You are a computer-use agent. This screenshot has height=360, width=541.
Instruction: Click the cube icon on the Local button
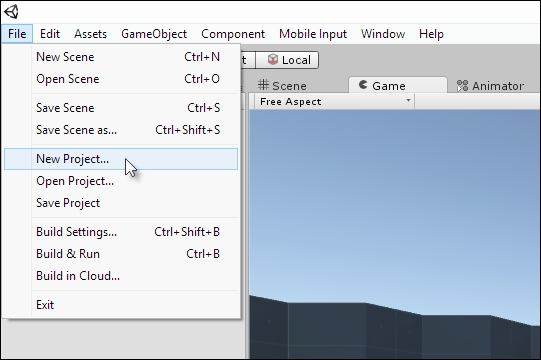[x=273, y=59]
